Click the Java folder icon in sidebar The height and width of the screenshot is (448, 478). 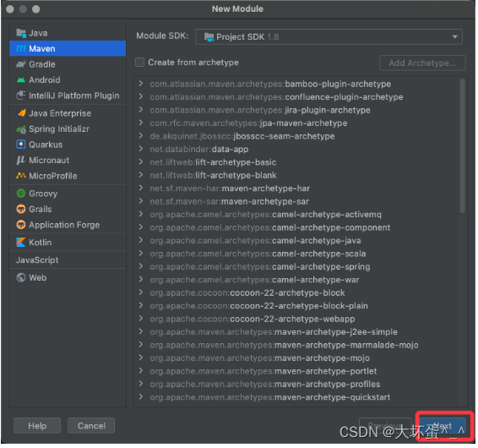tap(21, 33)
